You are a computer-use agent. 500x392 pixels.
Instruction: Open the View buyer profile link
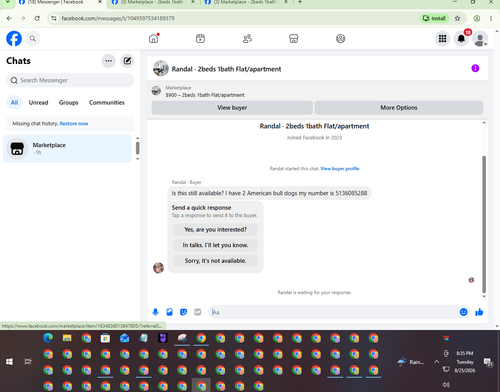click(x=340, y=169)
